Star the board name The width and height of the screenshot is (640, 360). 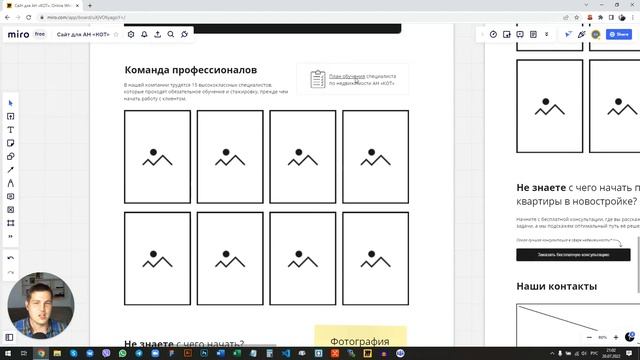pyautogui.click(x=116, y=35)
